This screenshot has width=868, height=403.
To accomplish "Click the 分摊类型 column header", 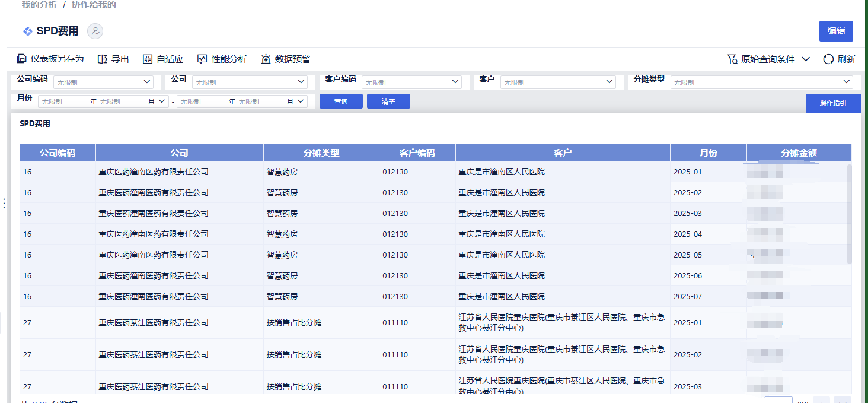I will coord(321,153).
